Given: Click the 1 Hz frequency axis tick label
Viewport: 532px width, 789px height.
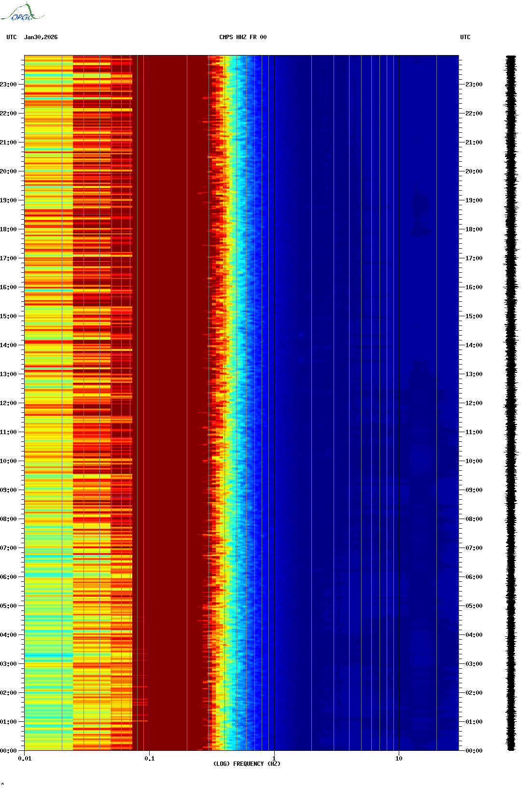Looking at the screenshot, I should tap(274, 758).
